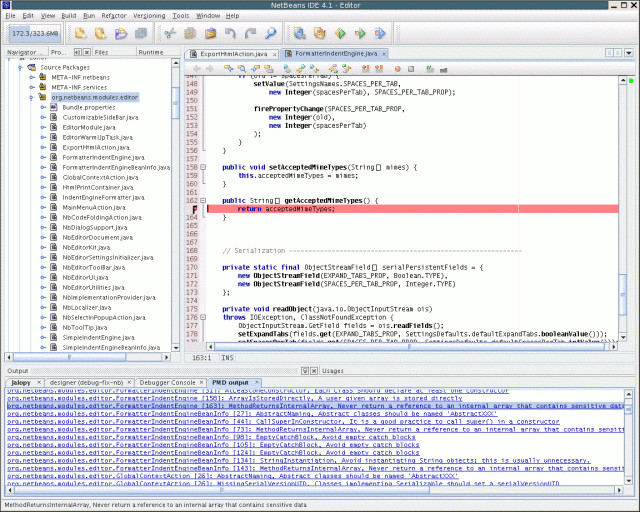Click the Clean and Build icon

point(320,33)
